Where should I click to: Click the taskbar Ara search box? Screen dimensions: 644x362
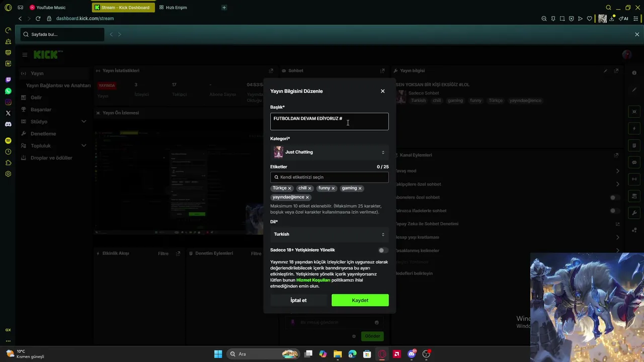point(264,354)
